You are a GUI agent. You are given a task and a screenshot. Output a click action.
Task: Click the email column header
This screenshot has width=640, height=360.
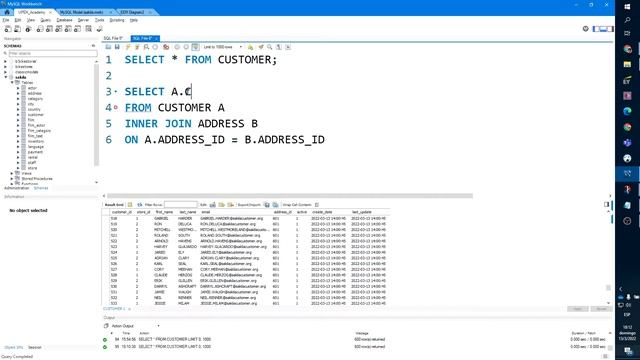coord(206,212)
